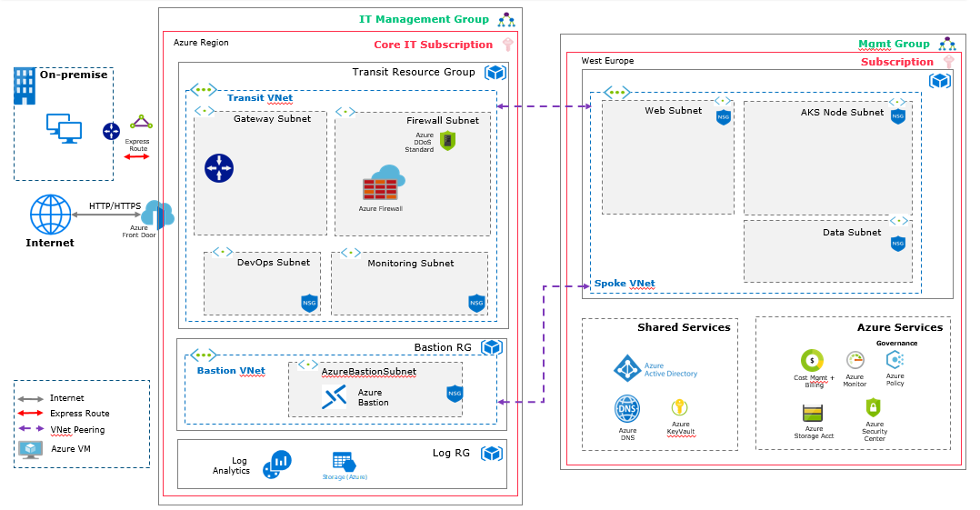This screenshot has height=510, width=980.
Task: Click the Core IT Subscription label
Action: point(433,45)
